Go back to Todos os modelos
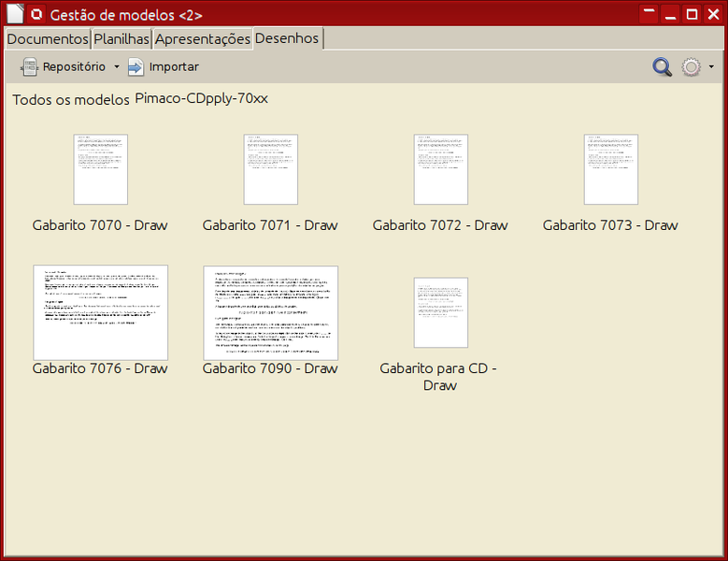728x561 pixels. pyautogui.click(x=71, y=100)
